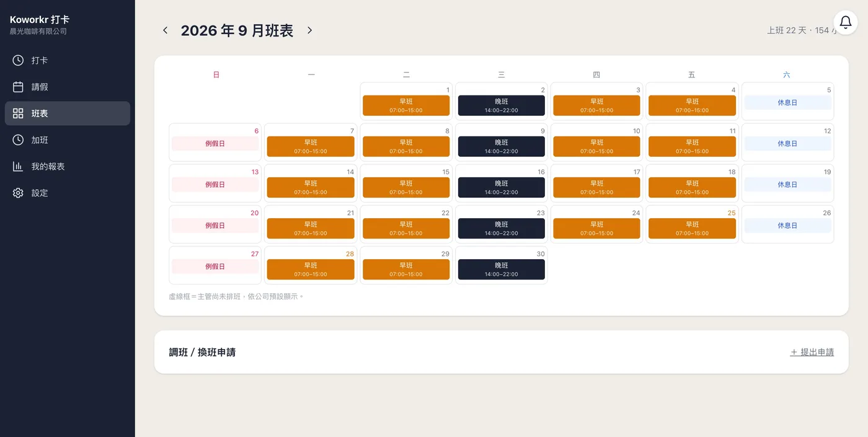Open 我的報表 in the sidebar
868x437 pixels.
coord(68,166)
